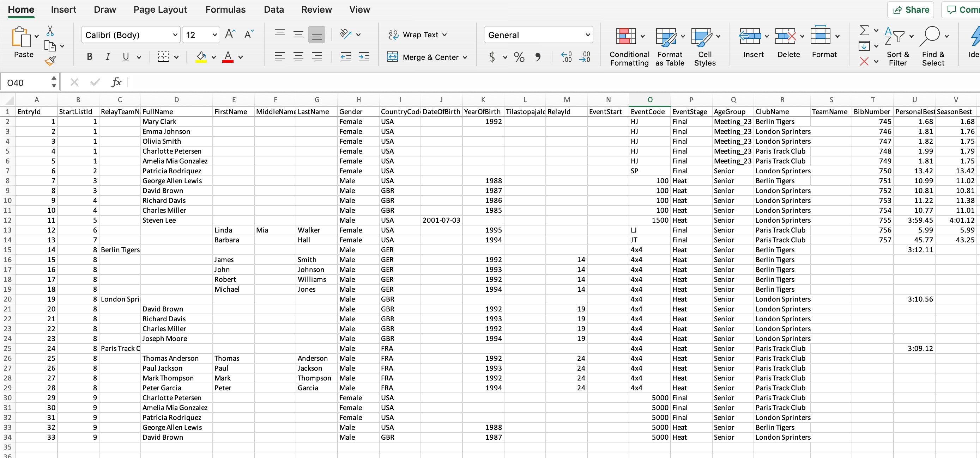Image resolution: width=980 pixels, height=458 pixels.
Task: Click the Share button
Action: point(911,10)
